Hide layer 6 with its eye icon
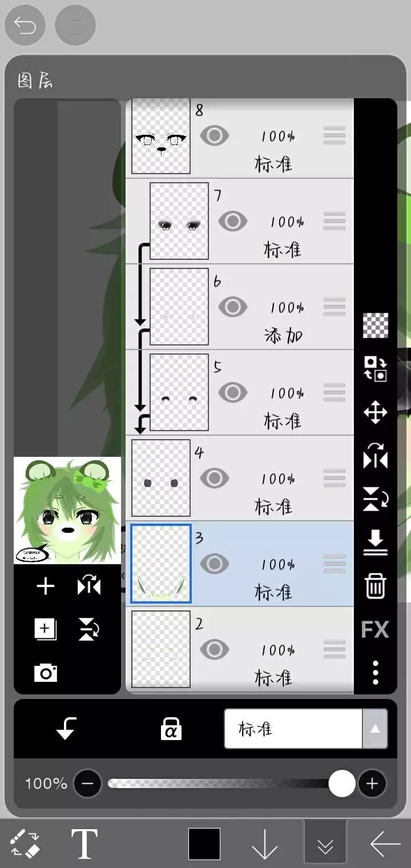The height and width of the screenshot is (868, 411). [x=232, y=307]
